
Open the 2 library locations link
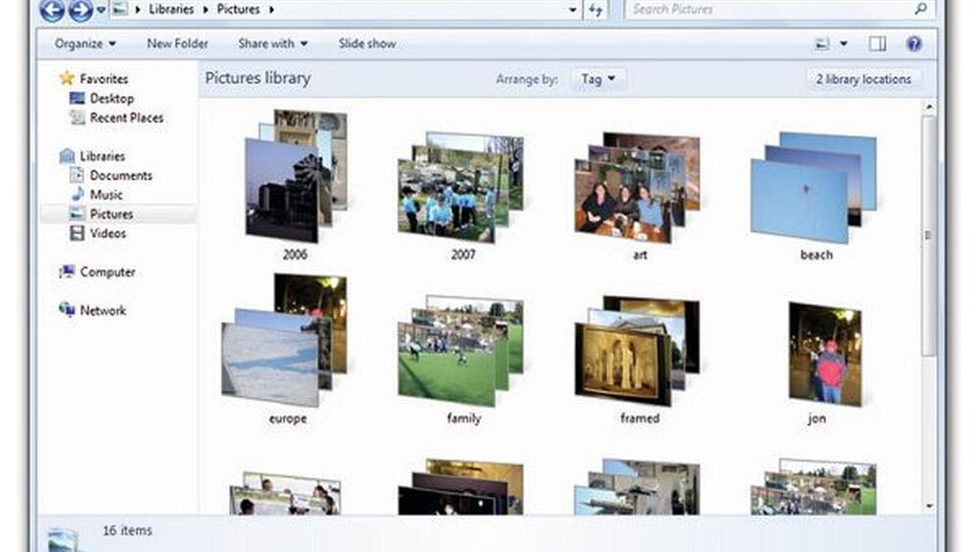pos(862,79)
